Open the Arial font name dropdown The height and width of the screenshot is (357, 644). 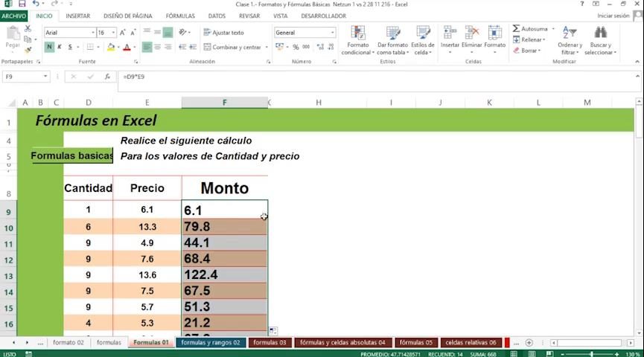click(x=93, y=33)
